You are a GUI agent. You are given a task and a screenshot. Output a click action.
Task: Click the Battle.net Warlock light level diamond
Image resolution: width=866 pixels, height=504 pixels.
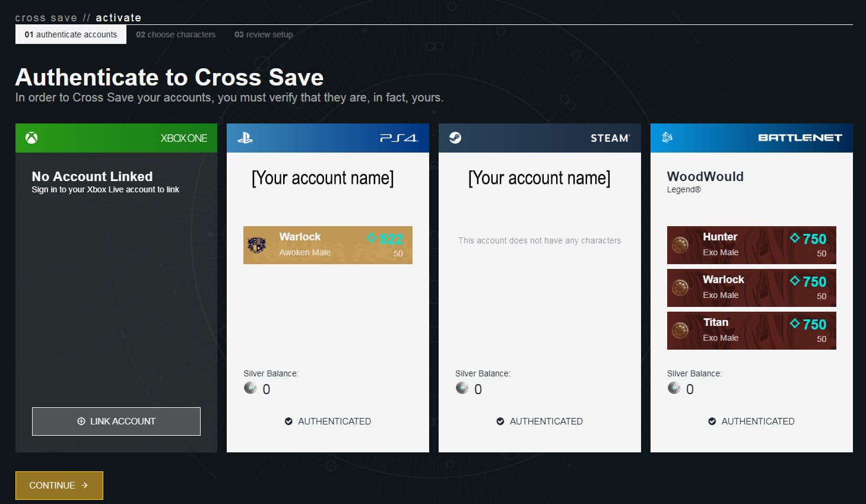[795, 281]
